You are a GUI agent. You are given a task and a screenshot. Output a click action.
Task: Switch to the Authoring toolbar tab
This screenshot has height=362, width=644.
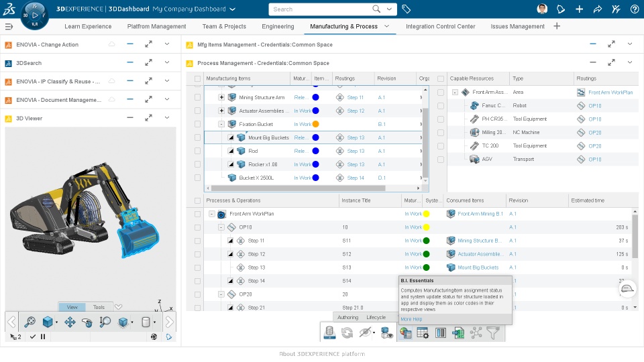(348, 317)
